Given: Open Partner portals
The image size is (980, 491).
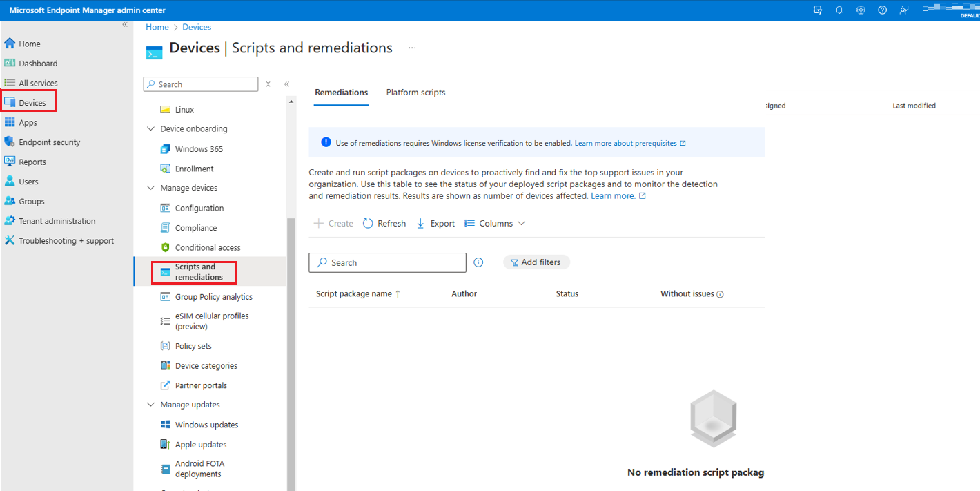Looking at the screenshot, I should [201, 385].
